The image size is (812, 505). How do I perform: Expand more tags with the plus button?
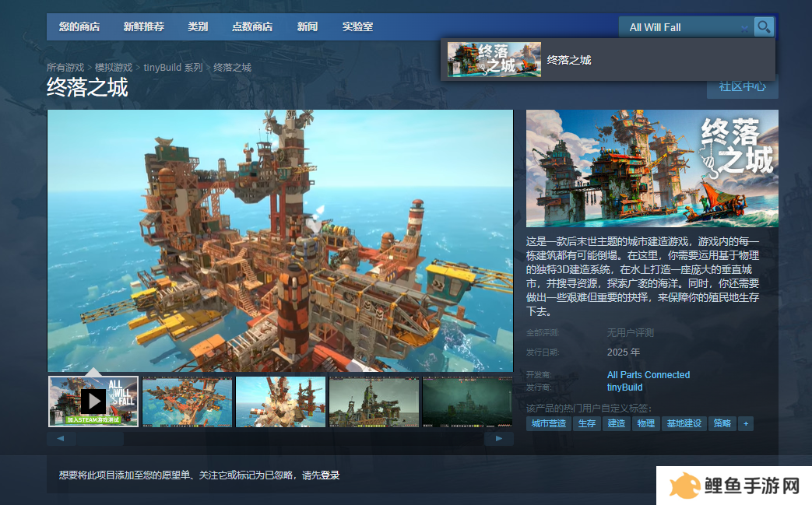[746, 423]
